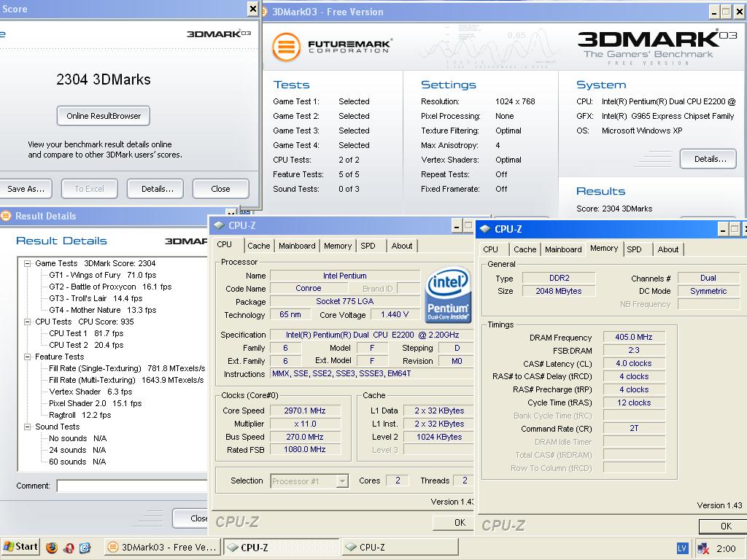Click the Core Speed 2970.1 MHz value
This screenshot has width=747, height=560.
(305, 411)
